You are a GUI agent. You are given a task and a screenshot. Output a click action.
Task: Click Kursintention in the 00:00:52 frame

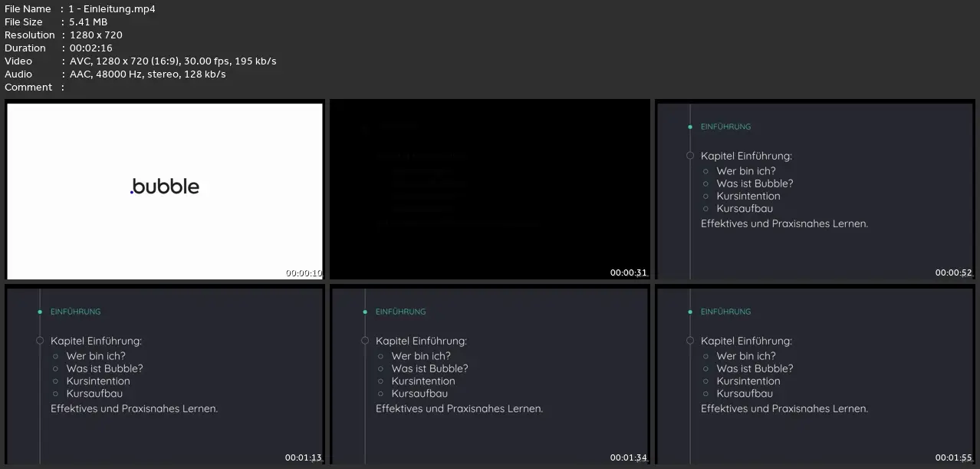(748, 196)
